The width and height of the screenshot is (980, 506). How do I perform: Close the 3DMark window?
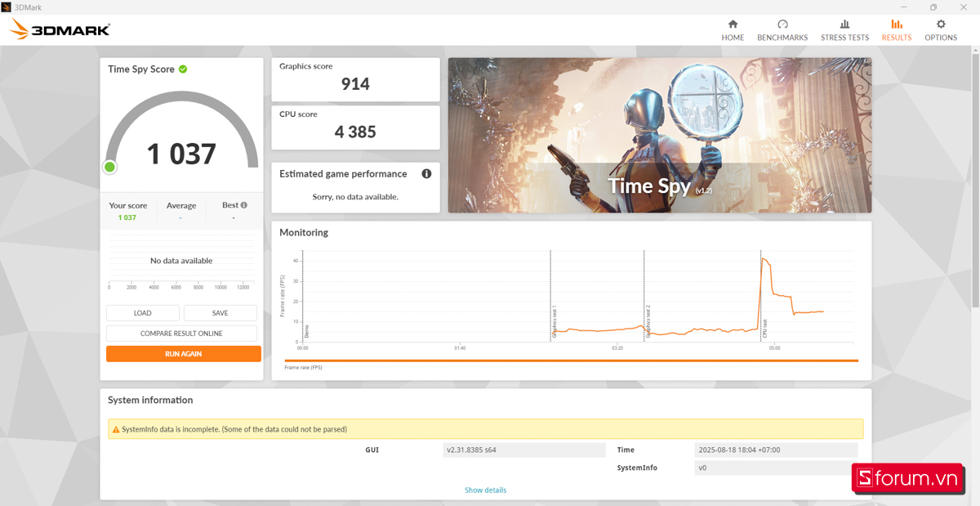962,7
